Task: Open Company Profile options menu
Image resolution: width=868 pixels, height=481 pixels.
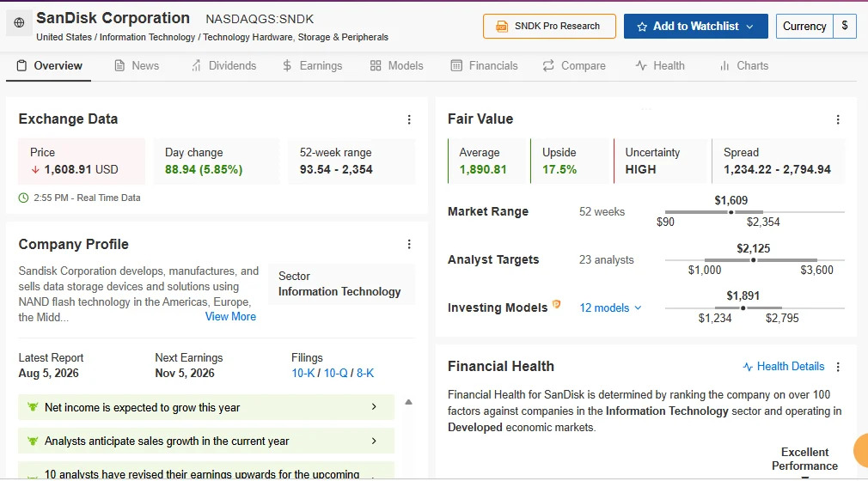Action: click(409, 244)
